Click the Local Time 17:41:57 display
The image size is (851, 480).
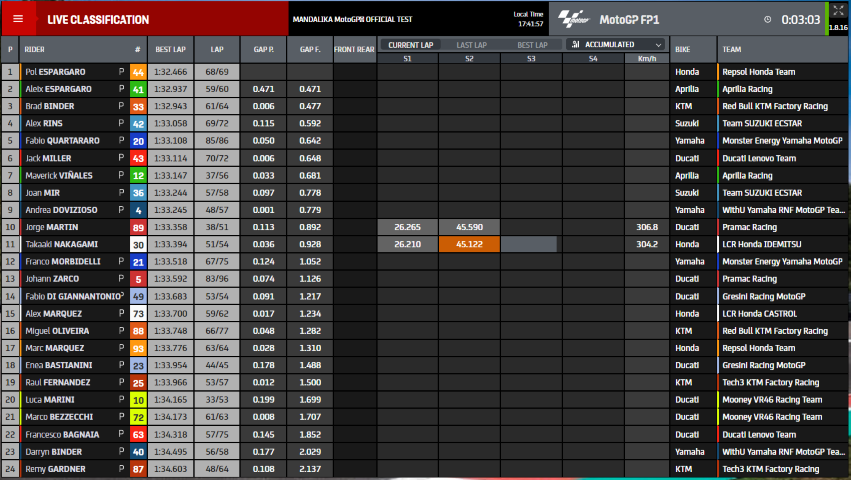click(x=529, y=19)
